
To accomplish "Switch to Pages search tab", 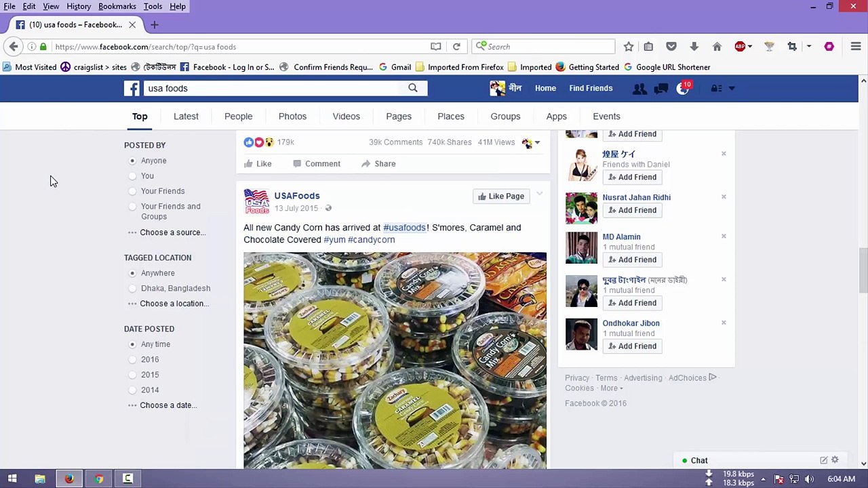I will click(x=399, y=117).
